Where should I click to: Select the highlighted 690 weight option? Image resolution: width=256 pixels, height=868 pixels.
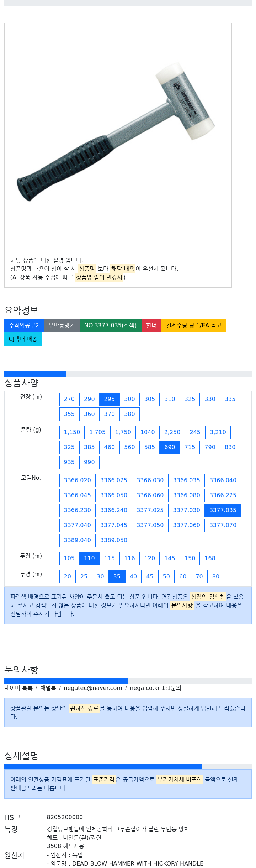pyautogui.click(x=170, y=447)
